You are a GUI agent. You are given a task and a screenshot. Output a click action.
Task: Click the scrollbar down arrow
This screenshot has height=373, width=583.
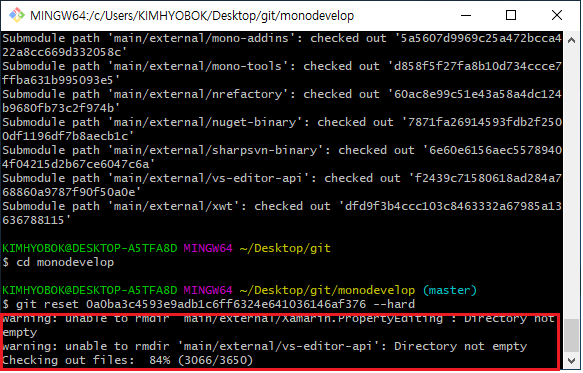[571, 360]
